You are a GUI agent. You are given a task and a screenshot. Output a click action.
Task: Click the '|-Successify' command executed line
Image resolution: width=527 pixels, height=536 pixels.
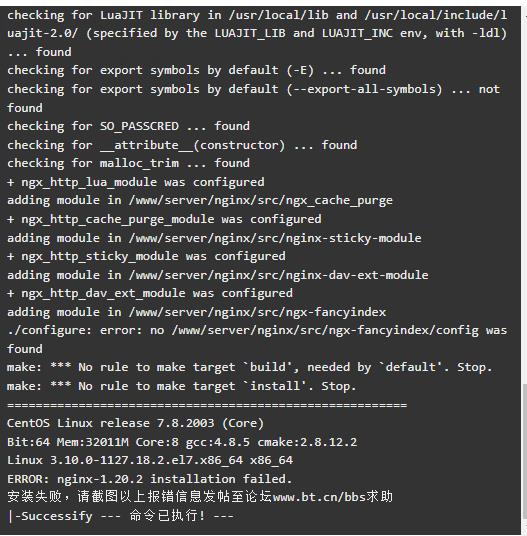click(x=120, y=515)
